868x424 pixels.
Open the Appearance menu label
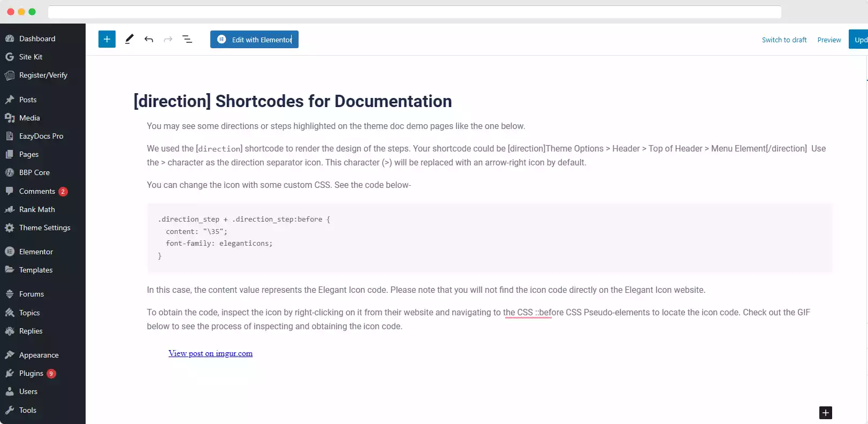pyautogui.click(x=39, y=355)
